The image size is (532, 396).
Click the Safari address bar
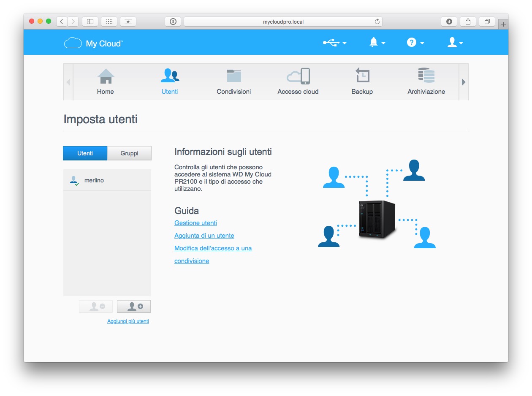coord(283,22)
